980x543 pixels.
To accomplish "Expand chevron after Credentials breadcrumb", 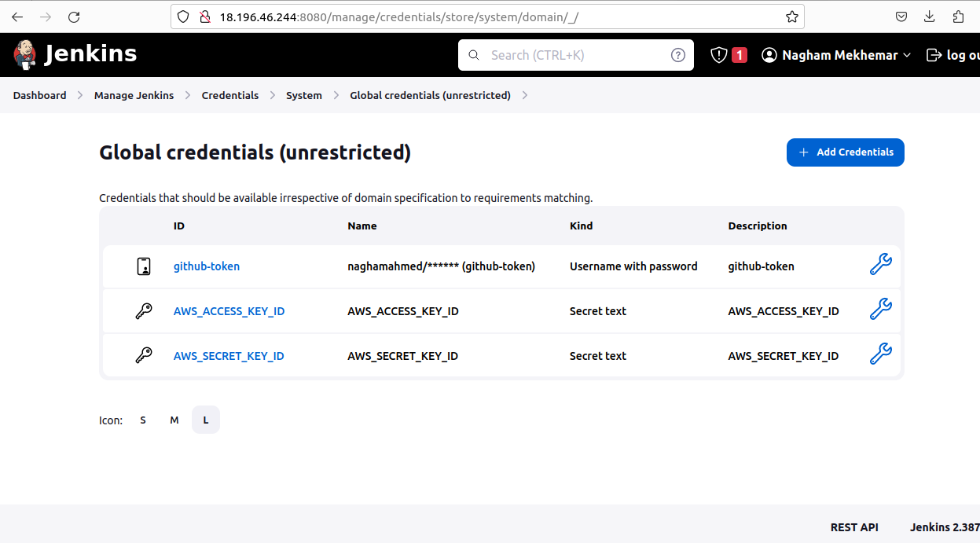I will click(273, 95).
